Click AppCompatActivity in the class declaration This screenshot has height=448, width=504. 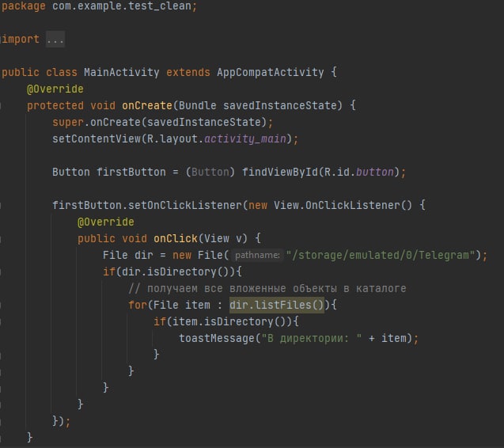[271, 72]
